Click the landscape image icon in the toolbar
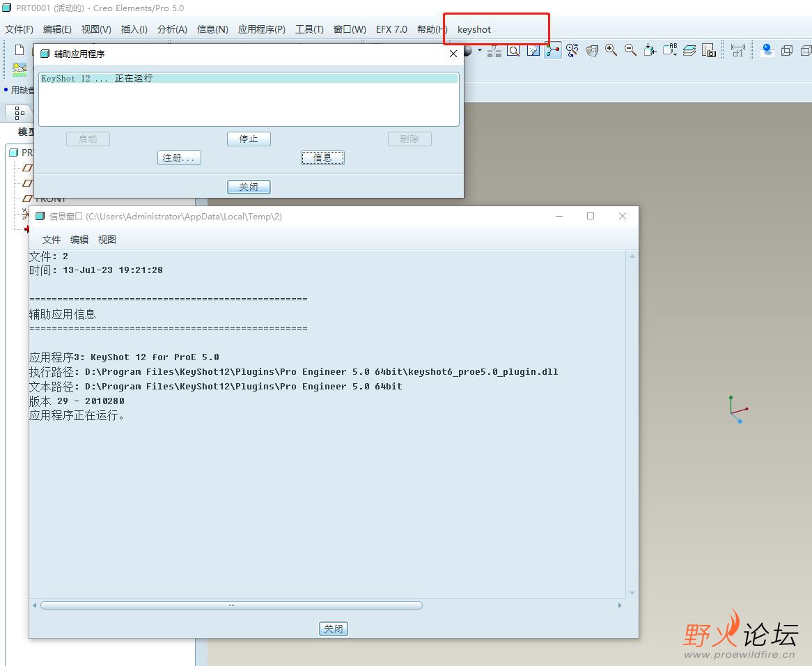 click(19, 70)
